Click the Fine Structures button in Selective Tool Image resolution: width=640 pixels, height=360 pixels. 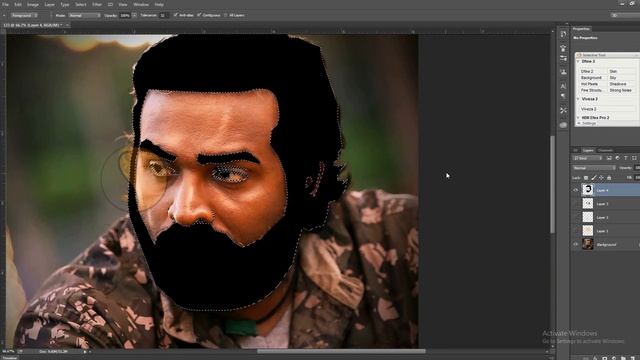pos(593,90)
